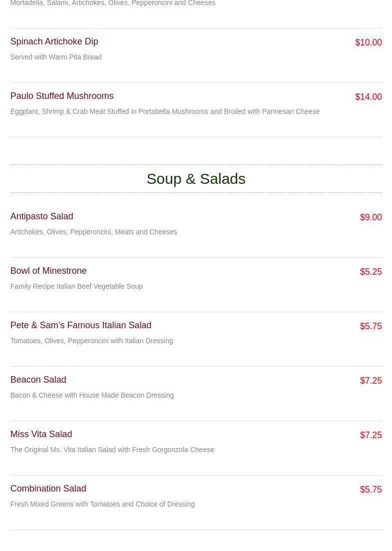Click the $14.00 Paulo Stuffed Mushrooms price
This screenshot has width=392, height=551.
(x=368, y=97)
